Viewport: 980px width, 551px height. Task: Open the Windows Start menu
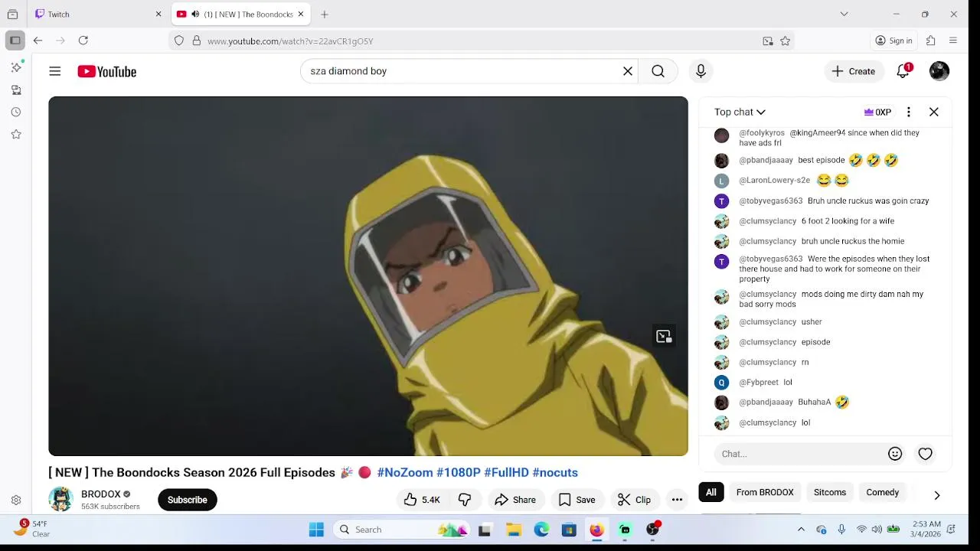[x=316, y=530]
